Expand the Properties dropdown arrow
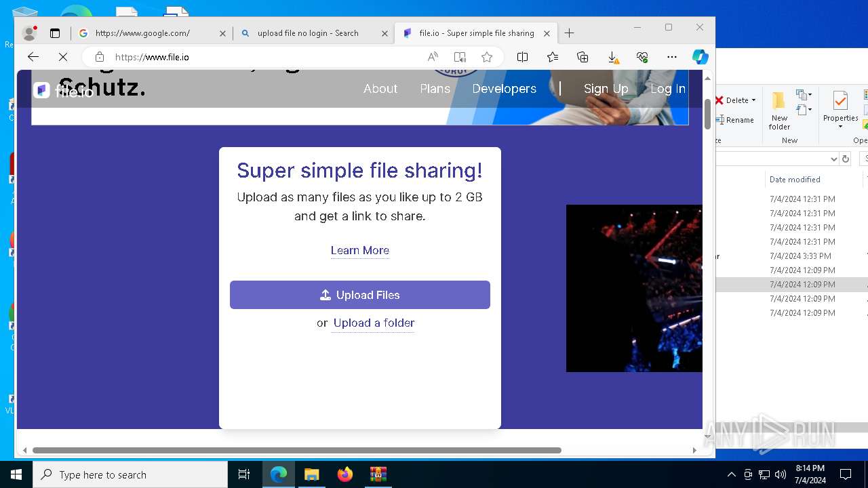This screenshot has width=868, height=488. pos(841,127)
